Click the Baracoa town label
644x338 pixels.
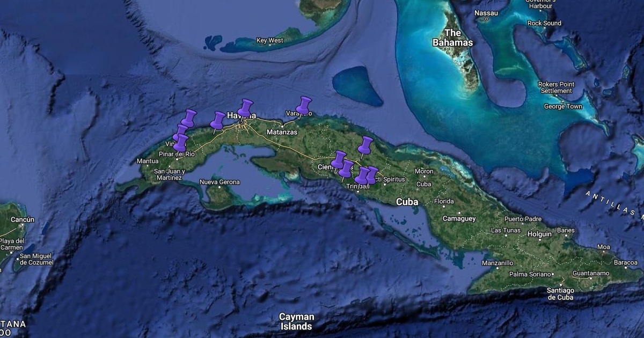[625, 263]
